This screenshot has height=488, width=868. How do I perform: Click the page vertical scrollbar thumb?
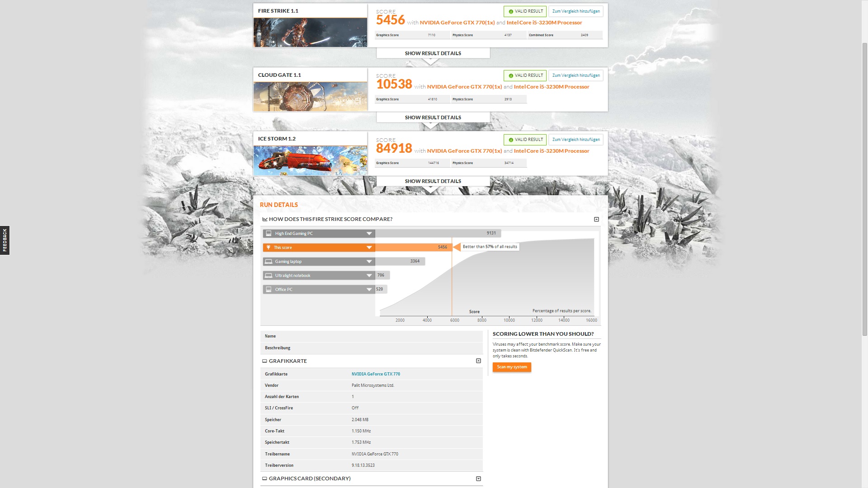[864, 190]
